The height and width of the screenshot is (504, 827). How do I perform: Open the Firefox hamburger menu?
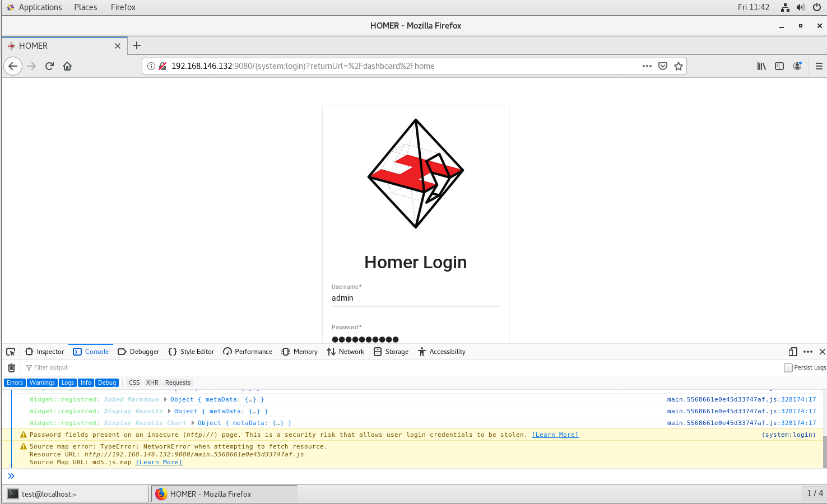tap(819, 66)
